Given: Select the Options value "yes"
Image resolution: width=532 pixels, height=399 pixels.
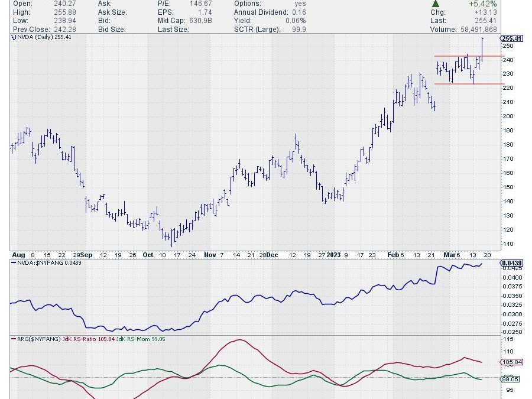Looking at the screenshot, I should (x=300, y=4).
